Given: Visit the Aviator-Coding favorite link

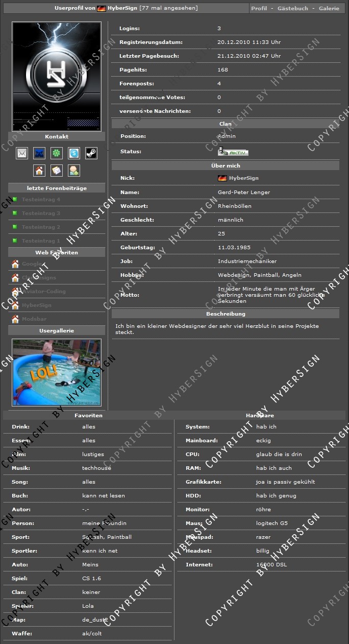Looking at the screenshot, I should coord(43,292).
